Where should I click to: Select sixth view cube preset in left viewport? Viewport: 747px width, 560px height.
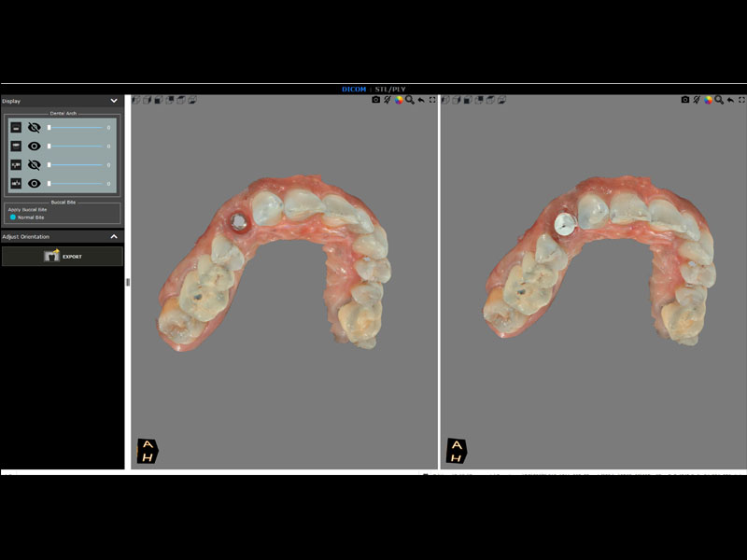tap(192, 100)
